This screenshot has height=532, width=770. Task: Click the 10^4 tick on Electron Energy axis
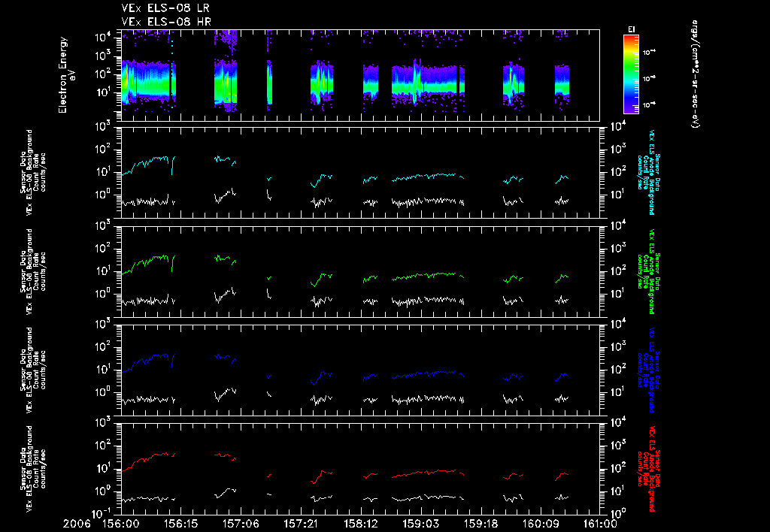[x=104, y=38]
